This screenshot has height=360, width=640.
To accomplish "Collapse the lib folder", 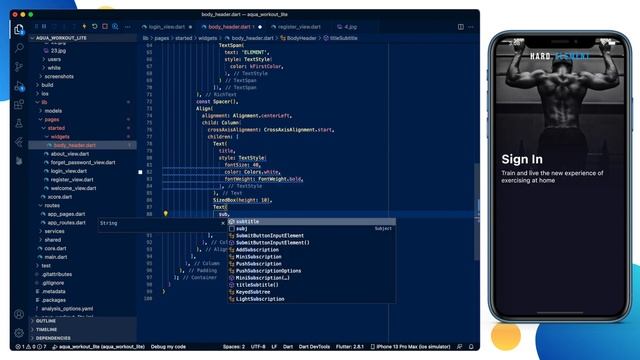I will [x=44, y=102].
